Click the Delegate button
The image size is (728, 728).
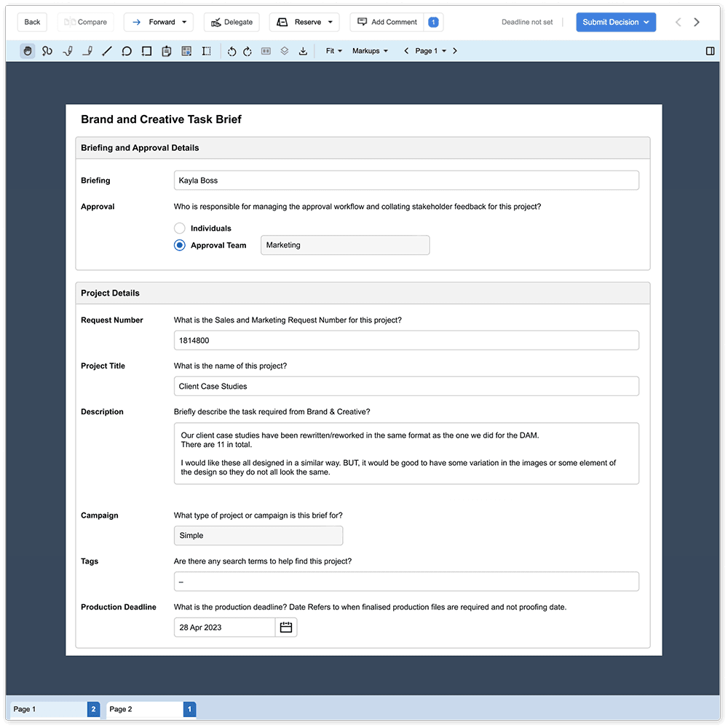[232, 22]
